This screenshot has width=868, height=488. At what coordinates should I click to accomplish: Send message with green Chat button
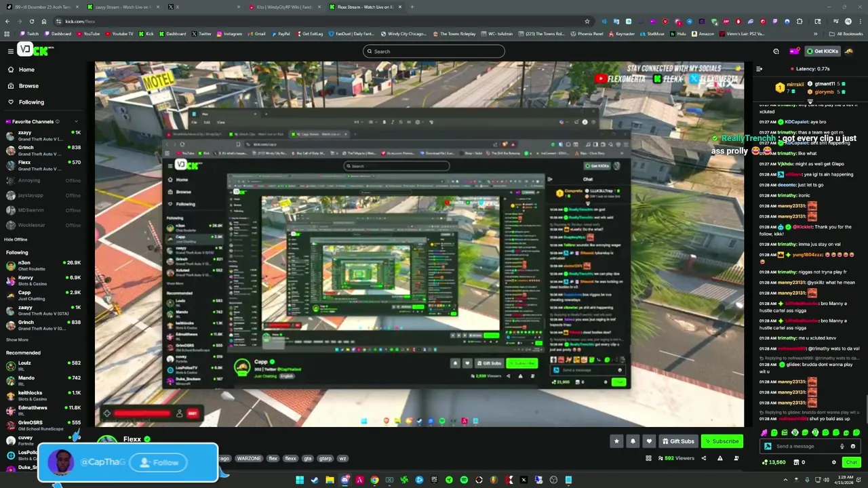pyautogui.click(x=851, y=462)
